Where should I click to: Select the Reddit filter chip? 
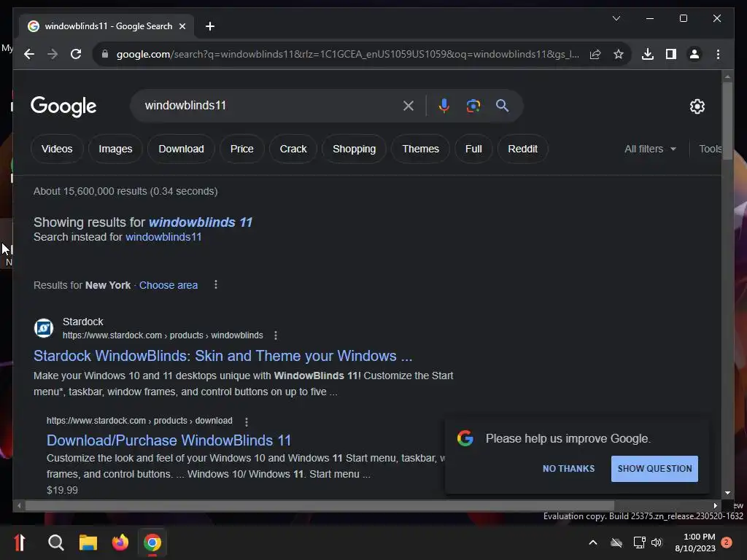522,149
